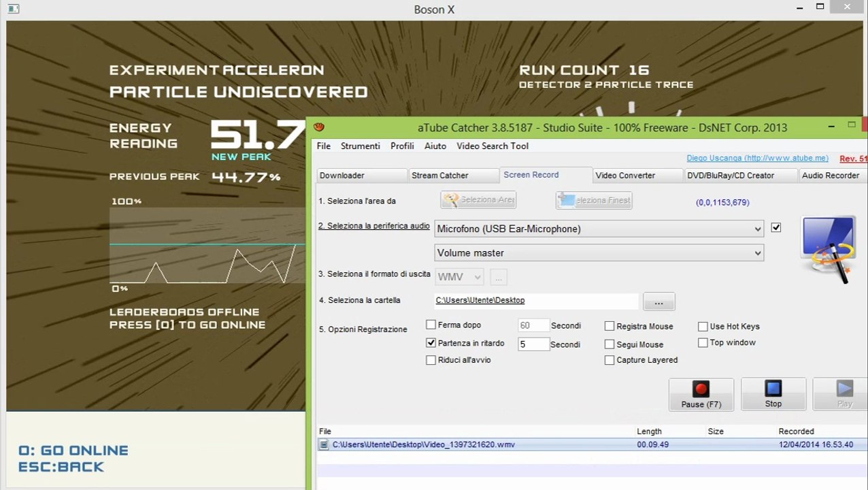Toggle Use Hot Keys checkbox

click(x=703, y=327)
